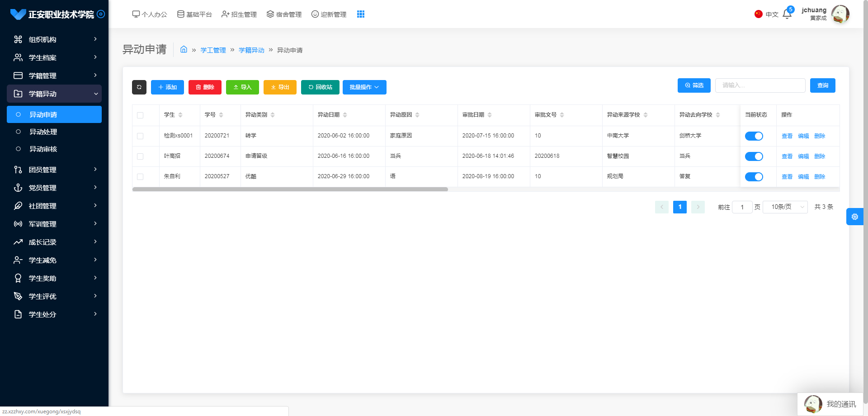868x416 pixels.
Task: Click the green 导入 button
Action: [242, 87]
